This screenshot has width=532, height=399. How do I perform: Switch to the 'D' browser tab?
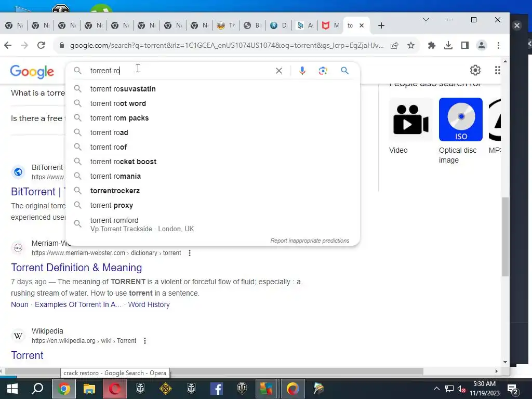(x=279, y=25)
